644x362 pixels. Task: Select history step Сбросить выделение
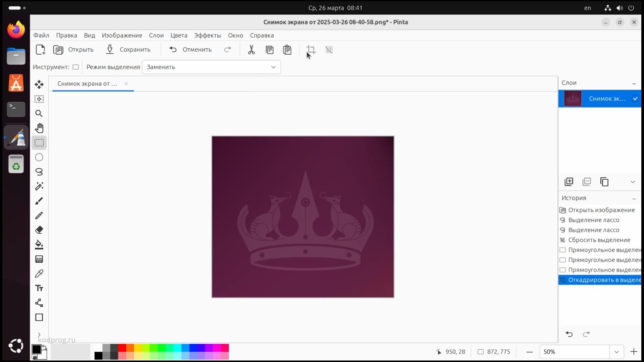(x=600, y=240)
